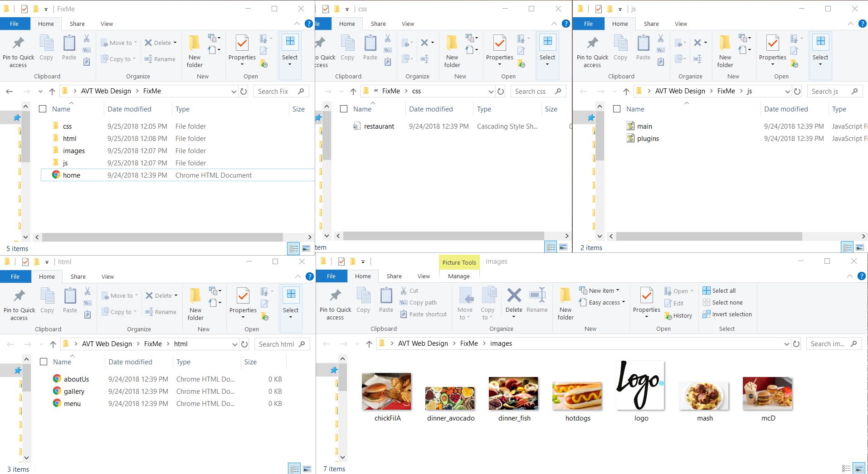This screenshot has height=474, width=868.
Task: Click Pin to Quick access in html window
Action: (x=19, y=305)
